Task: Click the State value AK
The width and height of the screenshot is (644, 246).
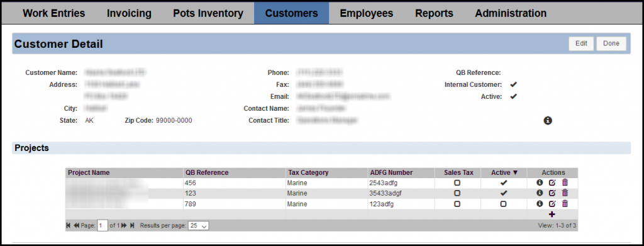Action: [89, 121]
